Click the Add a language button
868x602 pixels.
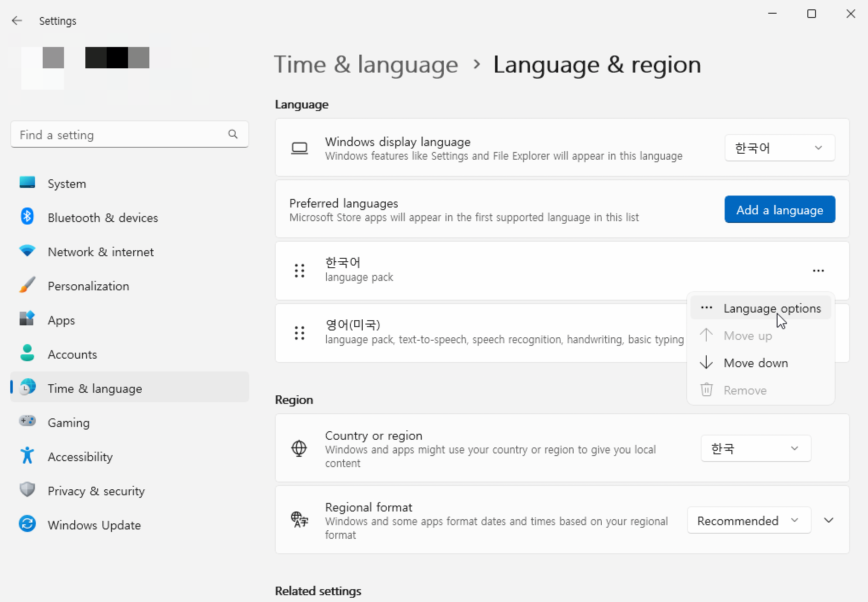click(779, 210)
